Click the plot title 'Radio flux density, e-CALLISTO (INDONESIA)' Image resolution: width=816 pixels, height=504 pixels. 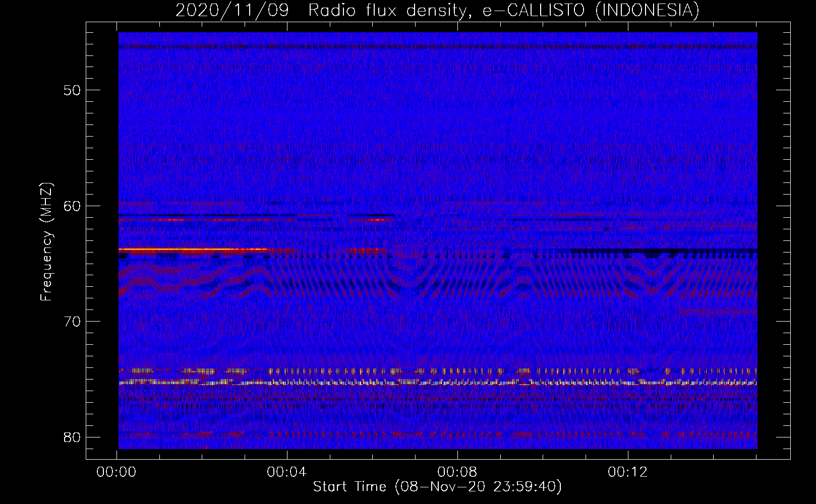coord(503,11)
